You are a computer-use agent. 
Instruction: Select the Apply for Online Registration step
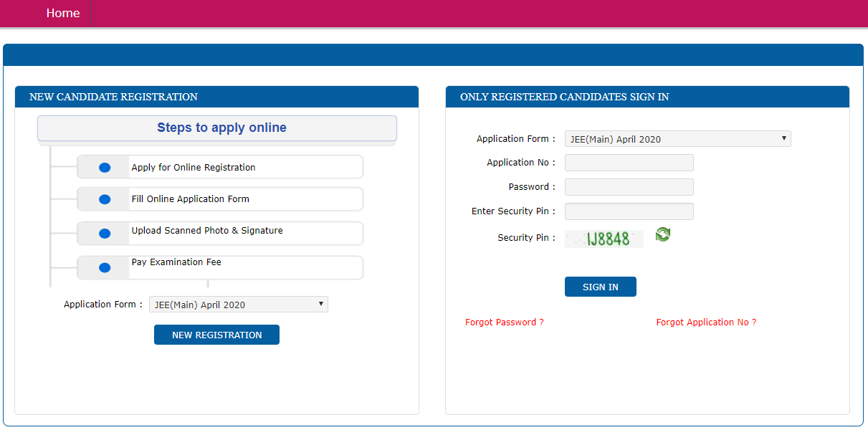[194, 168]
